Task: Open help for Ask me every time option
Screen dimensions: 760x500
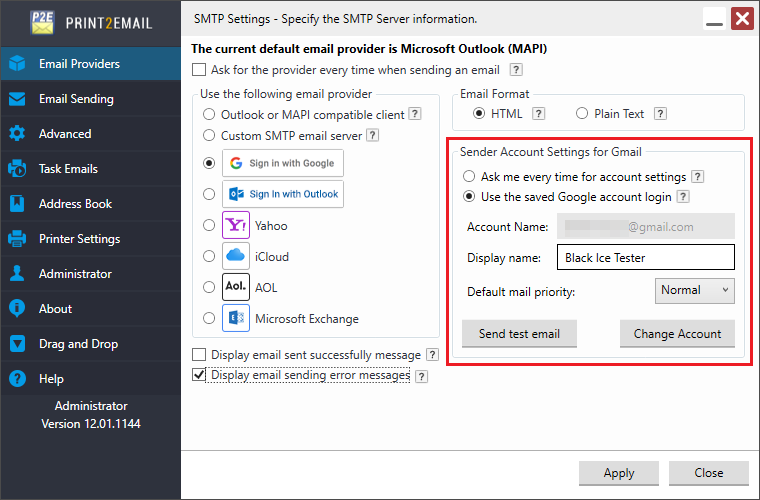Action: pyautogui.click(x=697, y=177)
